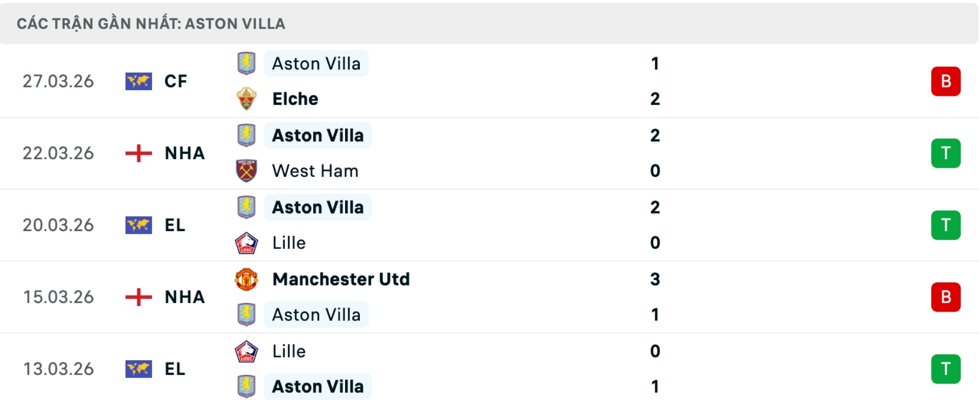
Task: Click Aston Villa crest in 27.03.26 match
Action: click(247, 63)
